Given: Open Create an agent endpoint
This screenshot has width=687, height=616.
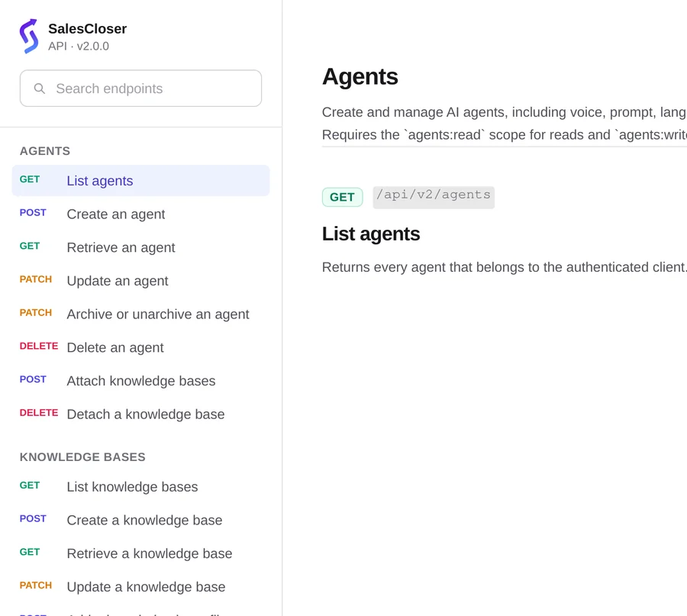Looking at the screenshot, I should click(140, 214).
